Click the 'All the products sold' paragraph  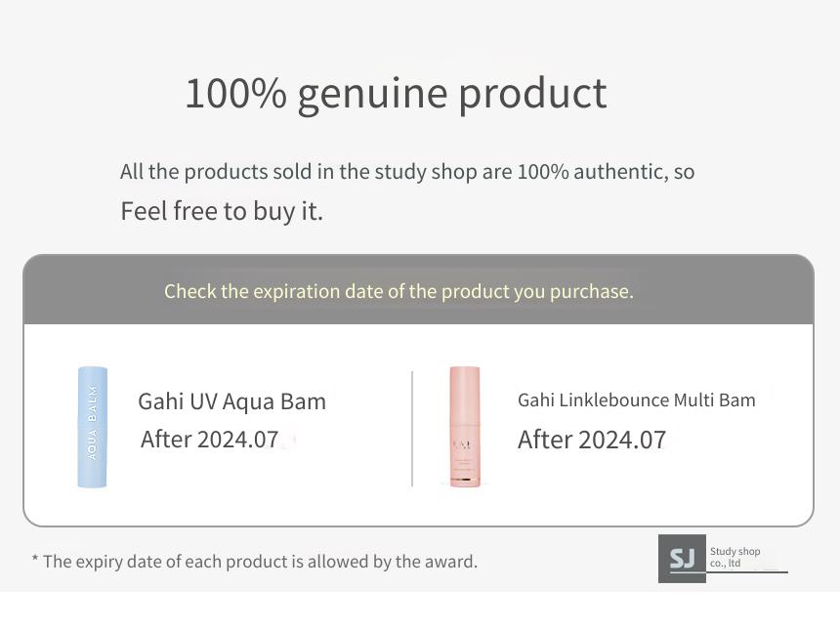(407, 171)
